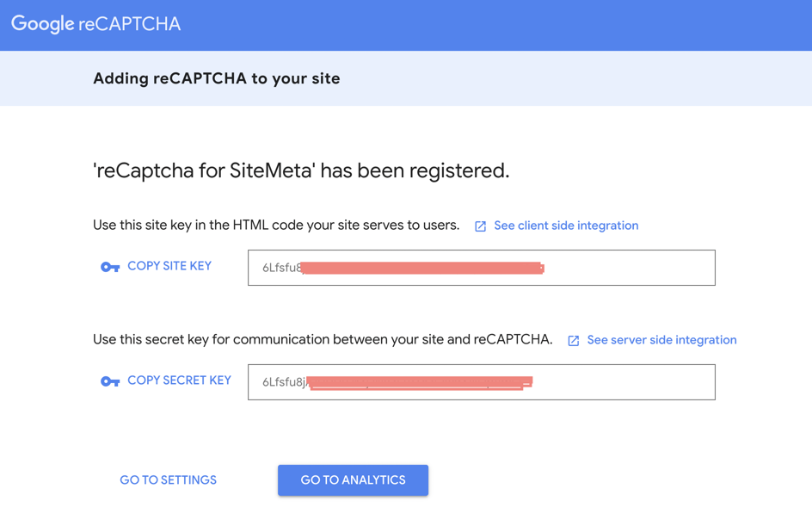Click the external link icon for server side integration
Viewport: 812px width, 532px height.
pyautogui.click(x=573, y=341)
